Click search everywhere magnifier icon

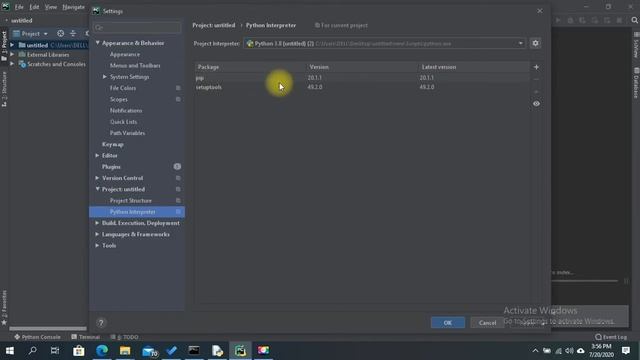click(x=634, y=20)
